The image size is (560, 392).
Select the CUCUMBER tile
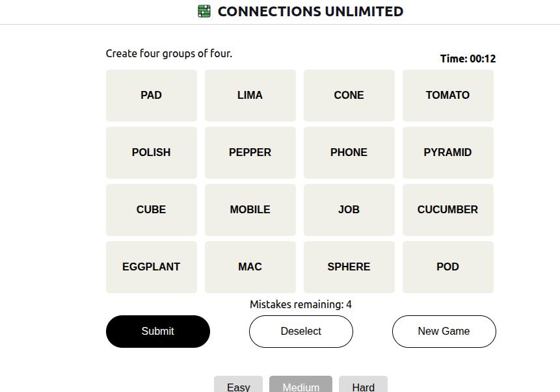coord(448,209)
